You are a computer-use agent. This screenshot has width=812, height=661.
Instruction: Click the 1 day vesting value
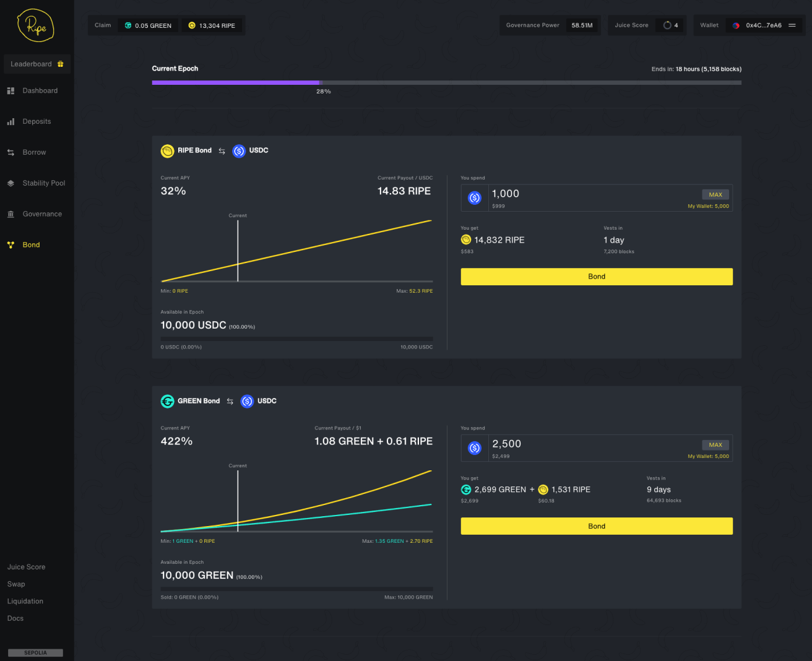[x=614, y=240]
